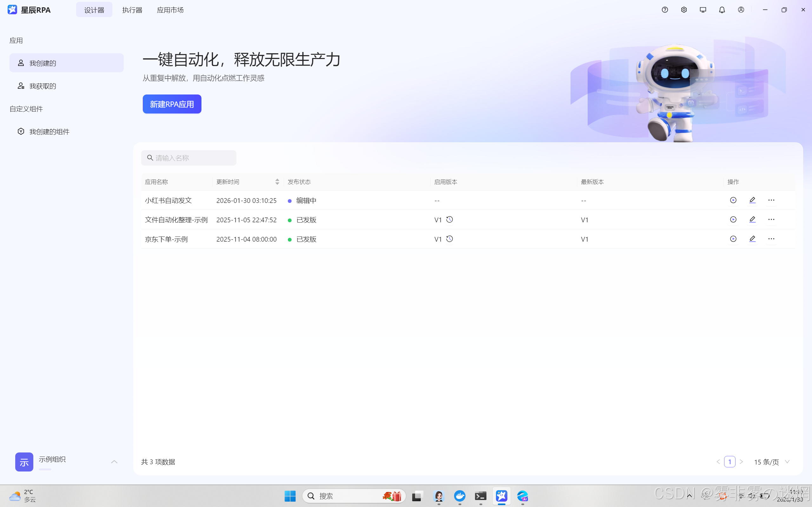Viewport: 812px width, 507px height.
Task: Switch to the 执行器 tab
Action: pyautogui.click(x=132, y=10)
